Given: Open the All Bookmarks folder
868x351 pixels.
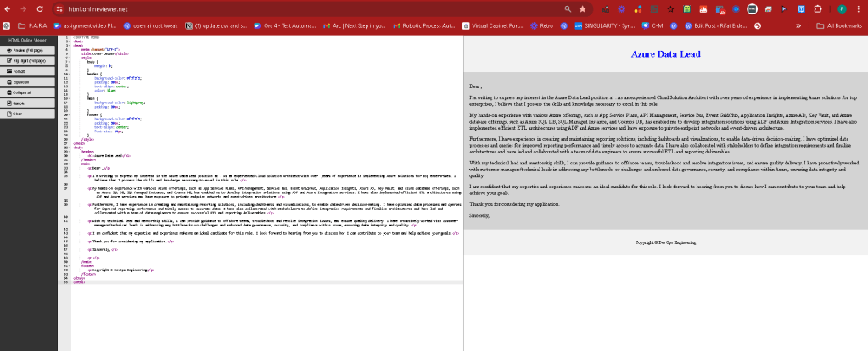Looking at the screenshot, I should point(839,25).
